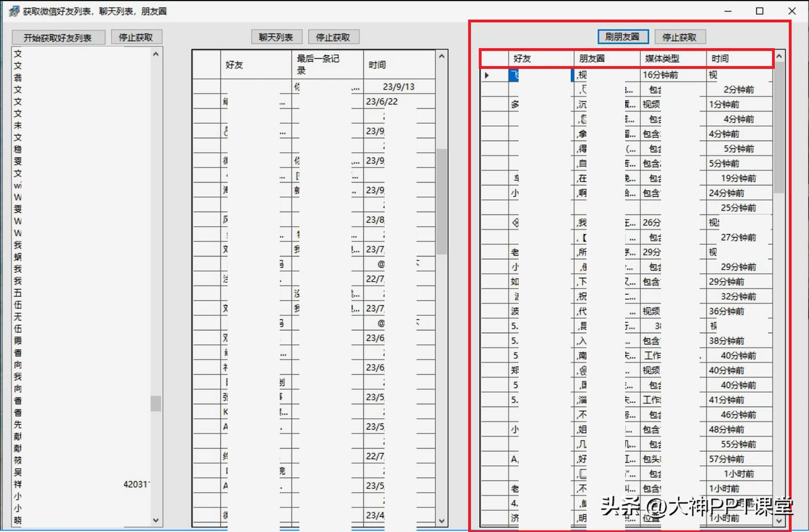
Task: Click 停止获取 next to 开始获取好友列表
Action: click(x=136, y=37)
